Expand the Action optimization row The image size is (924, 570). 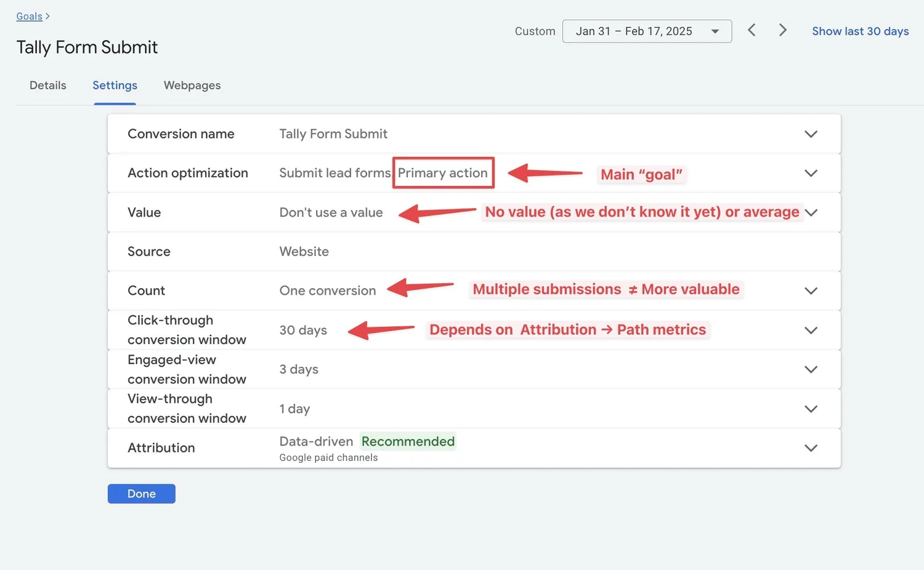pyautogui.click(x=811, y=173)
